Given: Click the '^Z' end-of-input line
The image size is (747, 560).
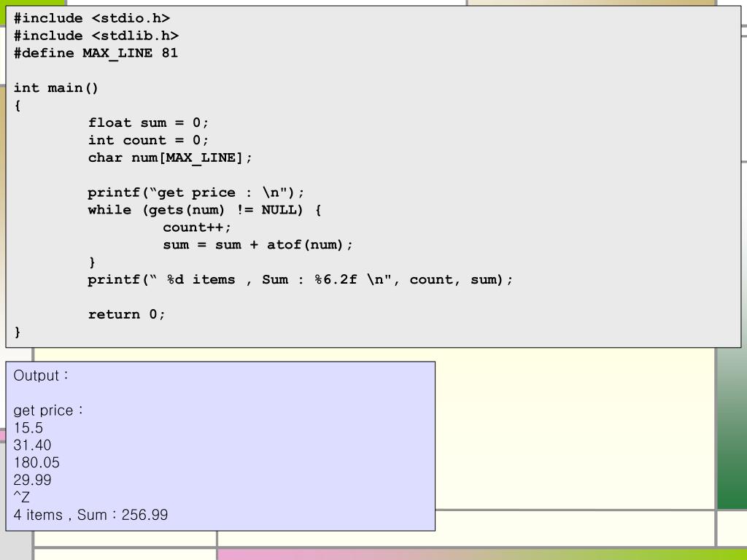Looking at the screenshot, I should pos(21,497).
